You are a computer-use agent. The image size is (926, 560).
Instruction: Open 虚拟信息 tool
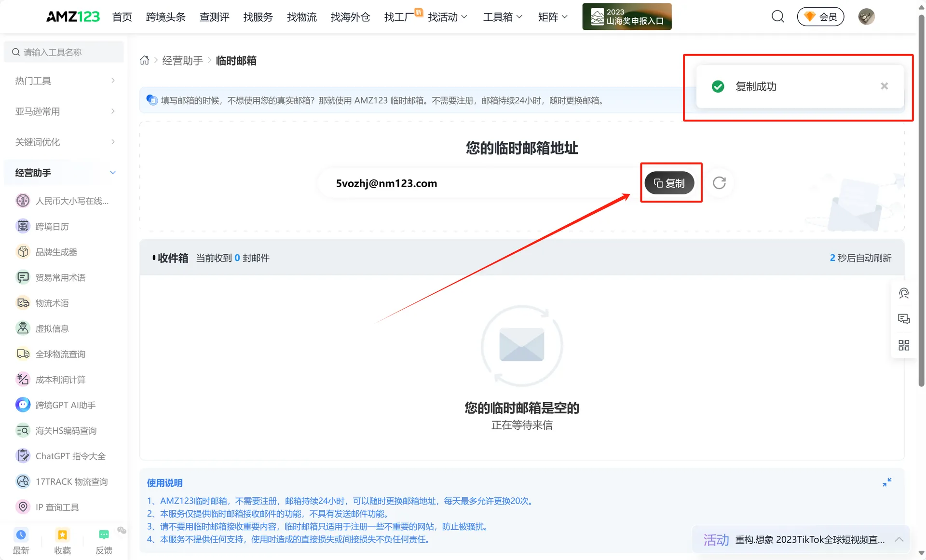pos(42,328)
